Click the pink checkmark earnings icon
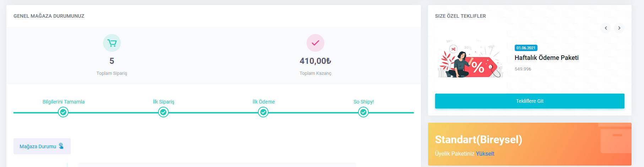The height and width of the screenshot is (167, 644). [315, 43]
